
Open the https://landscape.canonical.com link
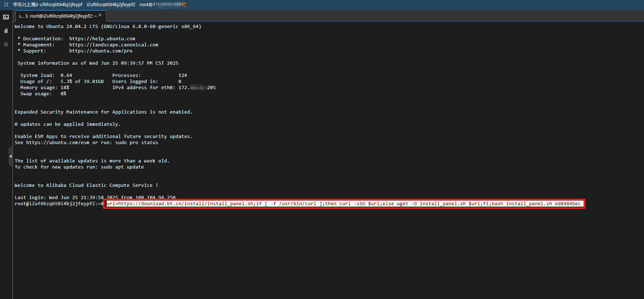click(114, 45)
